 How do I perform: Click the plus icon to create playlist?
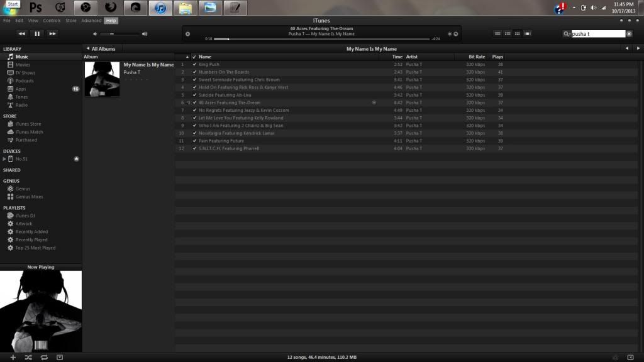tap(13, 357)
